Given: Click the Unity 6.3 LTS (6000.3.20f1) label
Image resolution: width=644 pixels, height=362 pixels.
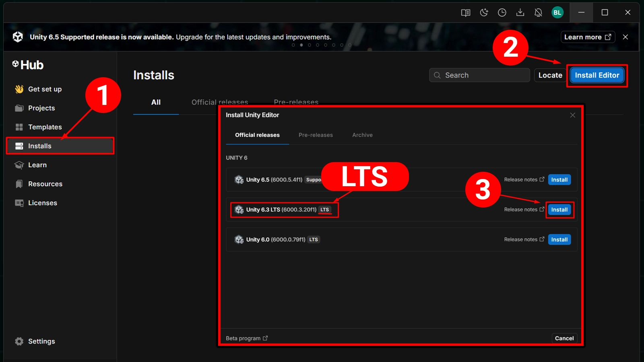Looking at the screenshot, I should pos(281,210).
